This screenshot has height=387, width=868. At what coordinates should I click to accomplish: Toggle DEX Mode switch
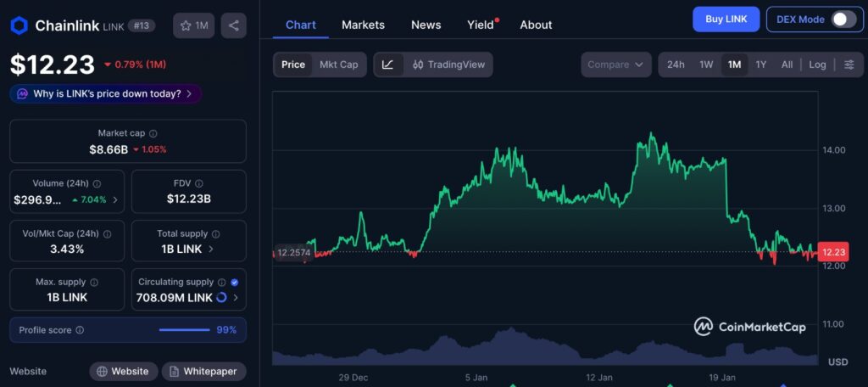click(844, 20)
